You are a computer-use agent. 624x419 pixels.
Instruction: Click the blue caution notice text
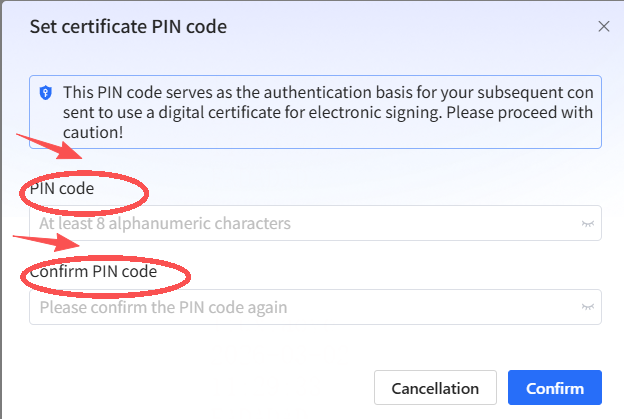coord(320,111)
